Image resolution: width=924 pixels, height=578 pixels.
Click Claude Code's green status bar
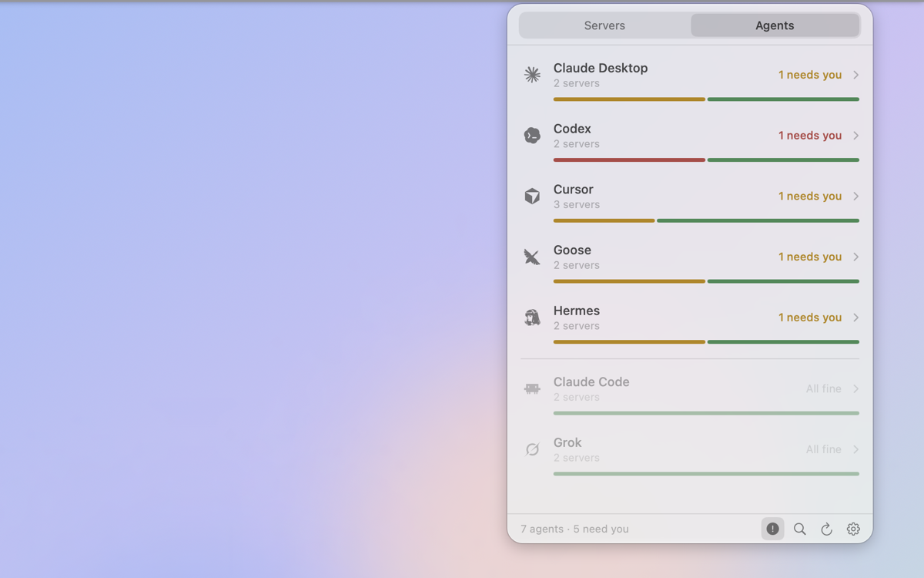(706, 413)
